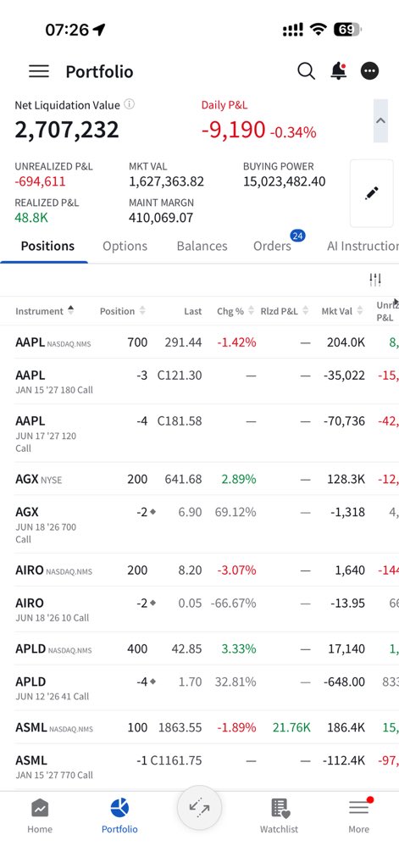This screenshot has height=868, width=399.
Task: Open the Watchlist bottom tab
Action: click(x=279, y=816)
